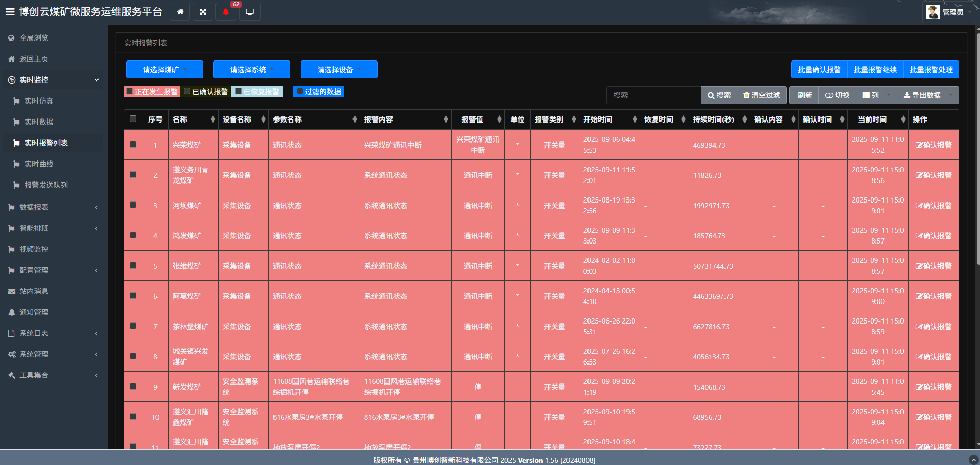980x465 pixels.
Task: Open the 请选择煤矿 dropdown
Action: coord(164,70)
